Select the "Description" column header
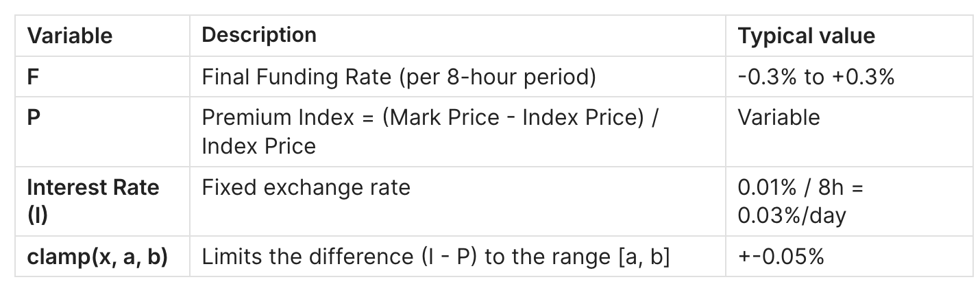This screenshot has width=980, height=284. [x=259, y=35]
